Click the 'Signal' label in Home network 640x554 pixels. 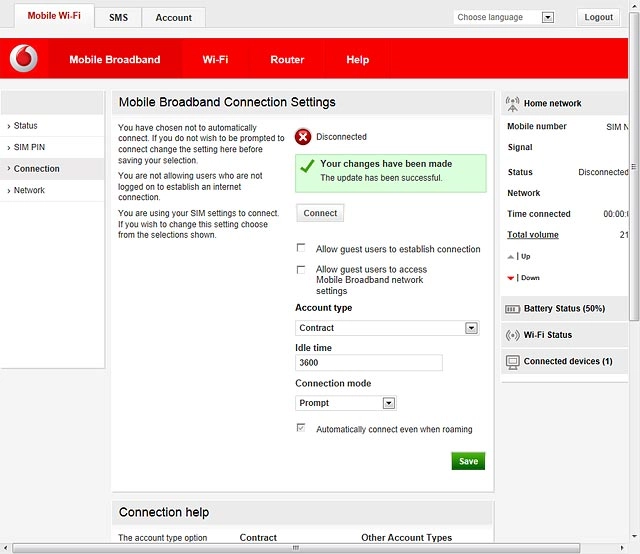tap(520, 147)
